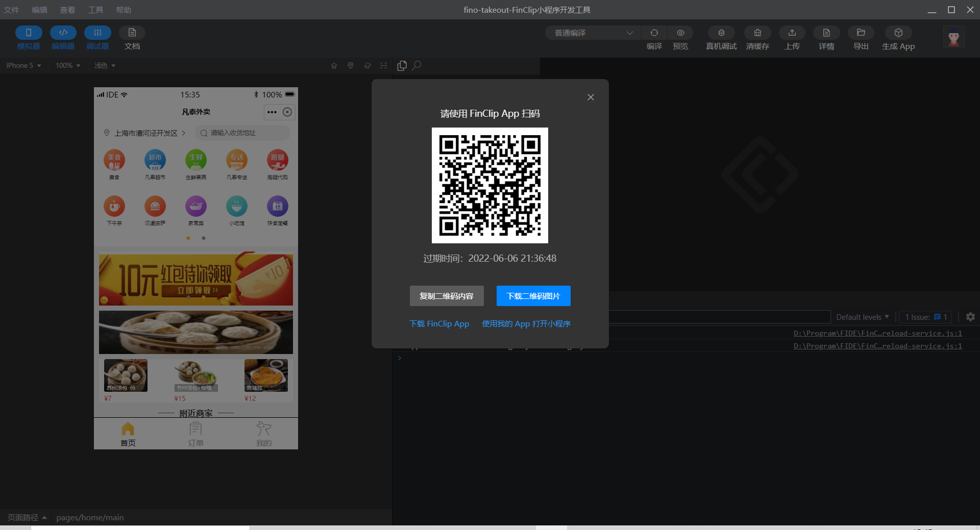Start 真机调试 real device debugging
Image resolution: width=980 pixels, height=530 pixels.
click(x=721, y=33)
